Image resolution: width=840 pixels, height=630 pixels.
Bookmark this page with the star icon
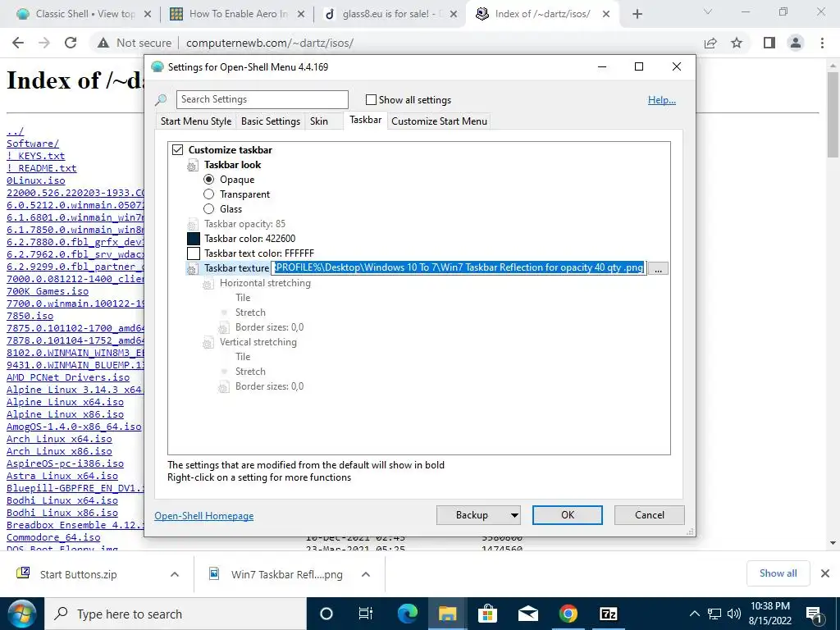coord(737,43)
